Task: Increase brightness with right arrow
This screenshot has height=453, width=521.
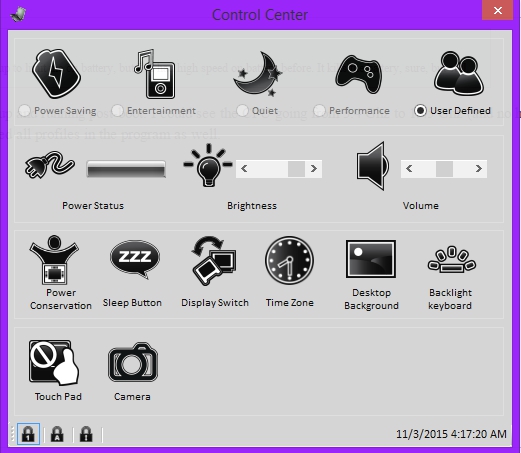Action: [314, 169]
